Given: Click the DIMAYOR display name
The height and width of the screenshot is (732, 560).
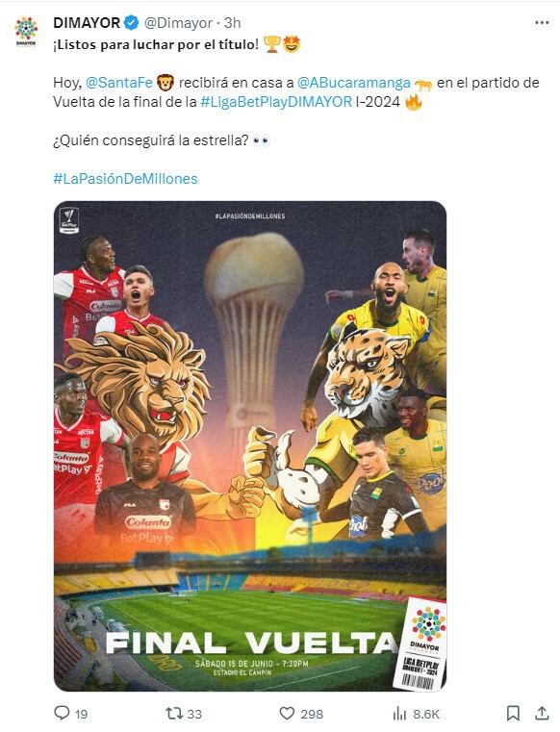Looking at the screenshot, I should 87,22.
